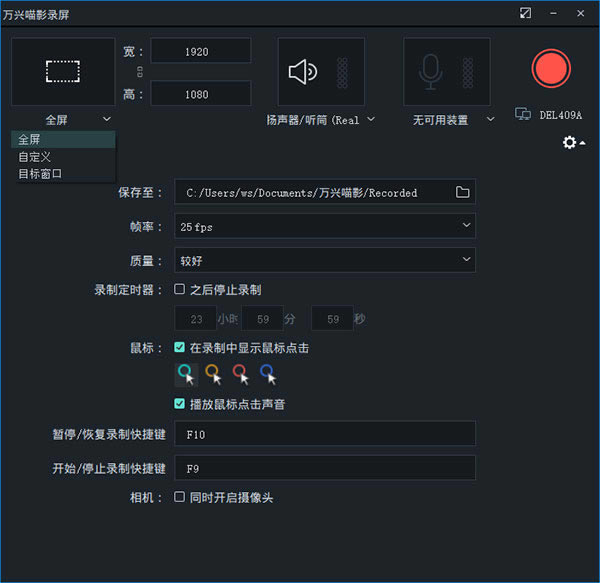Click the F10 pause hotkey field
Viewport: 600px width, 583px height.
324,434
